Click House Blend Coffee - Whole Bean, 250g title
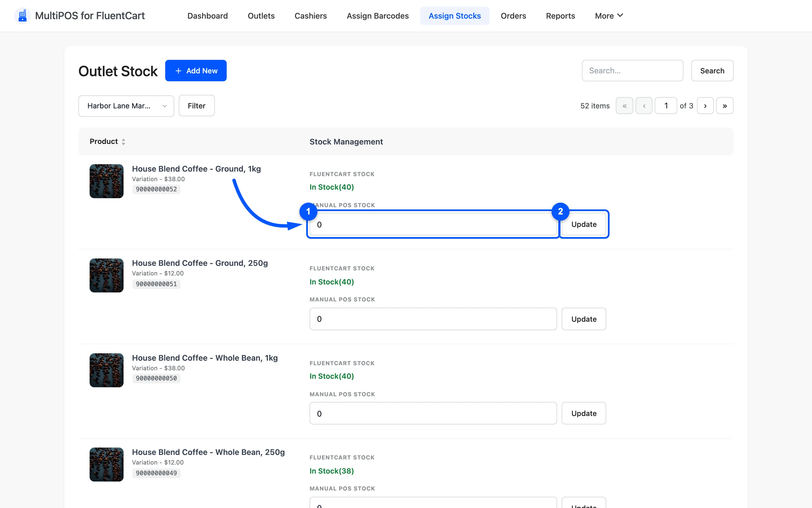This screenshot has height=508, width=812. [x=208, y=452]
